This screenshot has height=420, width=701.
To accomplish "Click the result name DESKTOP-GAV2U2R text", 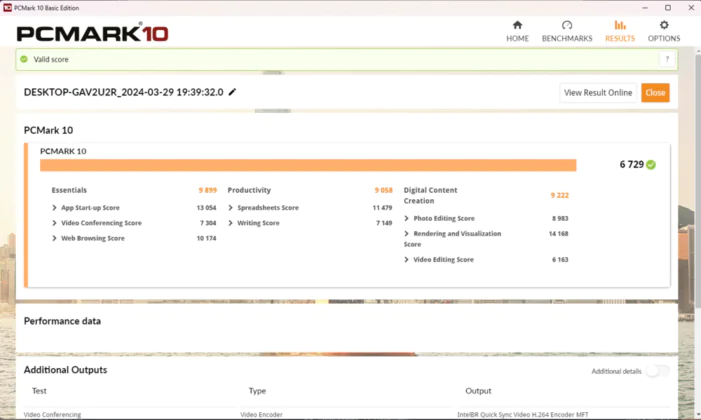I will [123, 92].
